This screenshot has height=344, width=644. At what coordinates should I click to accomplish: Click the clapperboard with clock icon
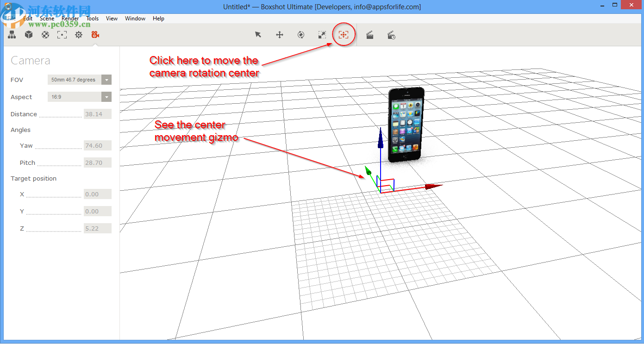tap(391, 35)
